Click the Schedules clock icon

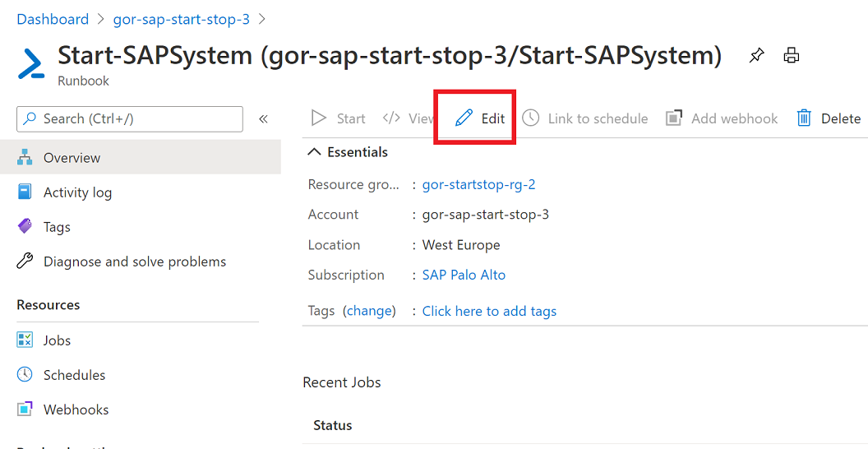tap(25, 374)
